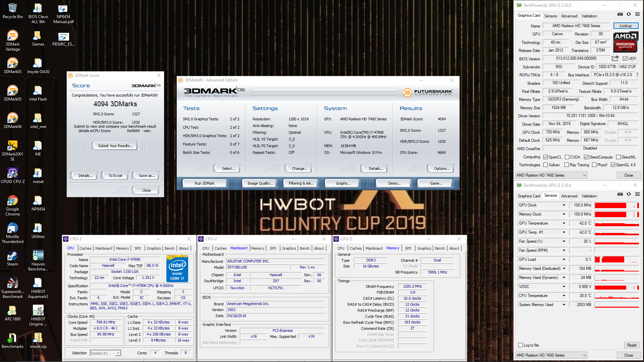Click the BIOS version share/export icon in GPU-Z
644x362 pixels.
tap(615, 58)
